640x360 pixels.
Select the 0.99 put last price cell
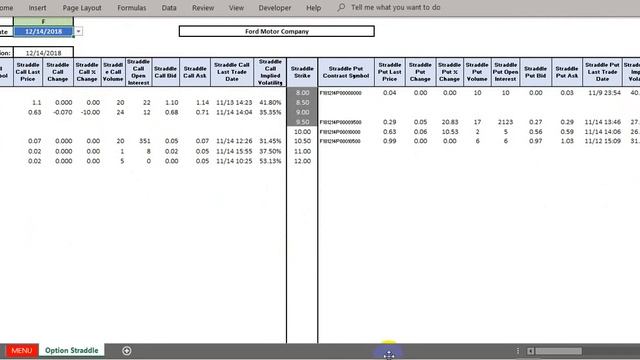pos(389,141)
